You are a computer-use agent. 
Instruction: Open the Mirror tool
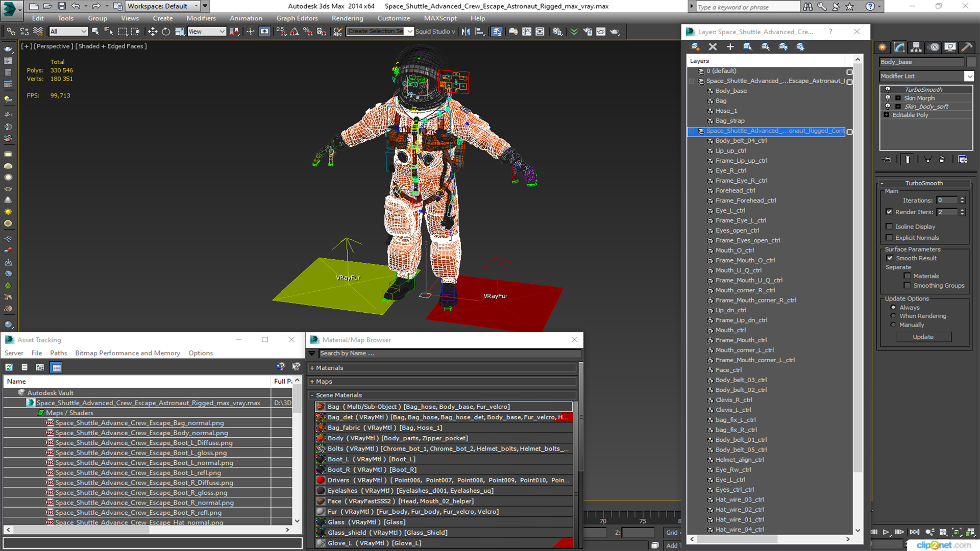click(x=465, y=32)
